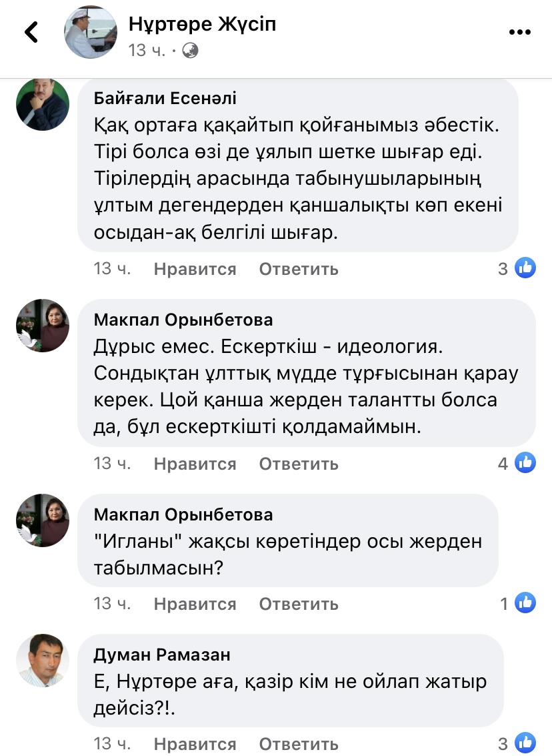
Task: Tap the globe public audience icon
Action: (190, 50)
